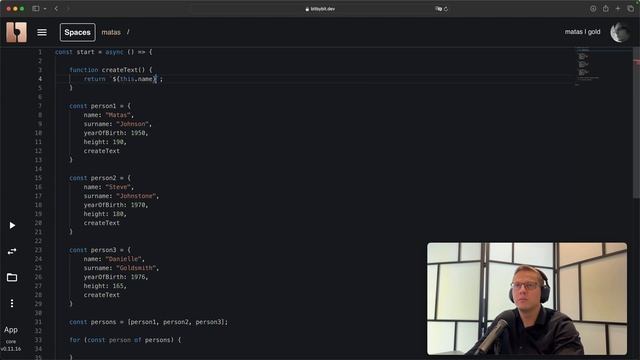640x360 pixels.
Task: Click the App label in sidebar
Action: pyautogui.click(x=11, y=330)
